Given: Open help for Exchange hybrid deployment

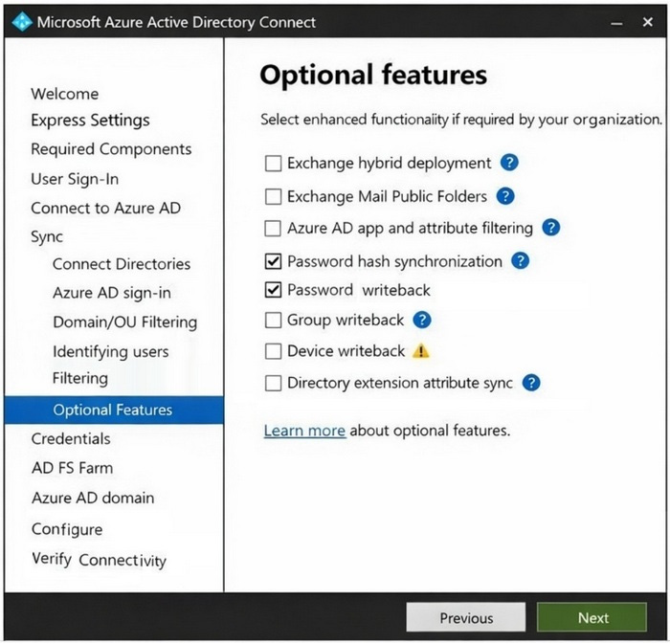Looking at the screenshot, I should click(509, 163).
